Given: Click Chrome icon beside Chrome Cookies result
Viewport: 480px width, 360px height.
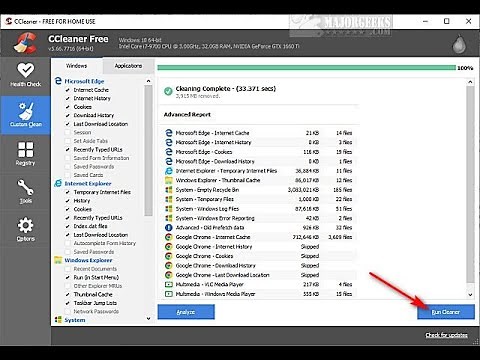Looking at the screenshot, I should [169, 256].
